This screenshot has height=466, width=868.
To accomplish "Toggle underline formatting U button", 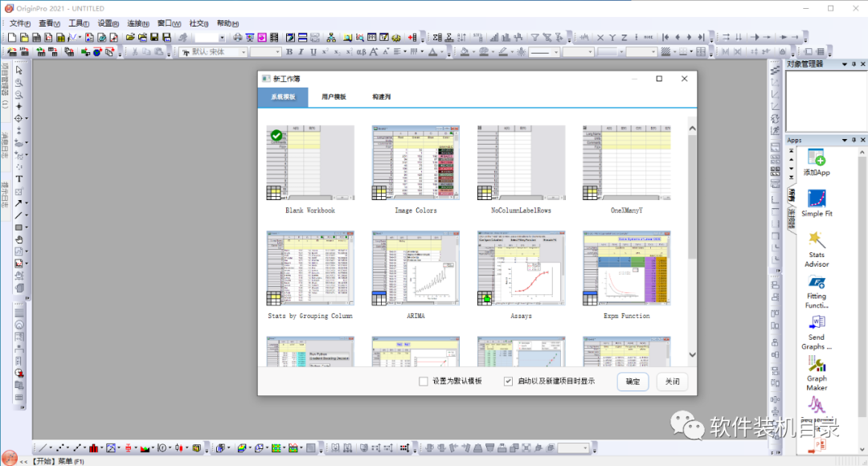I will pos(313,52).
